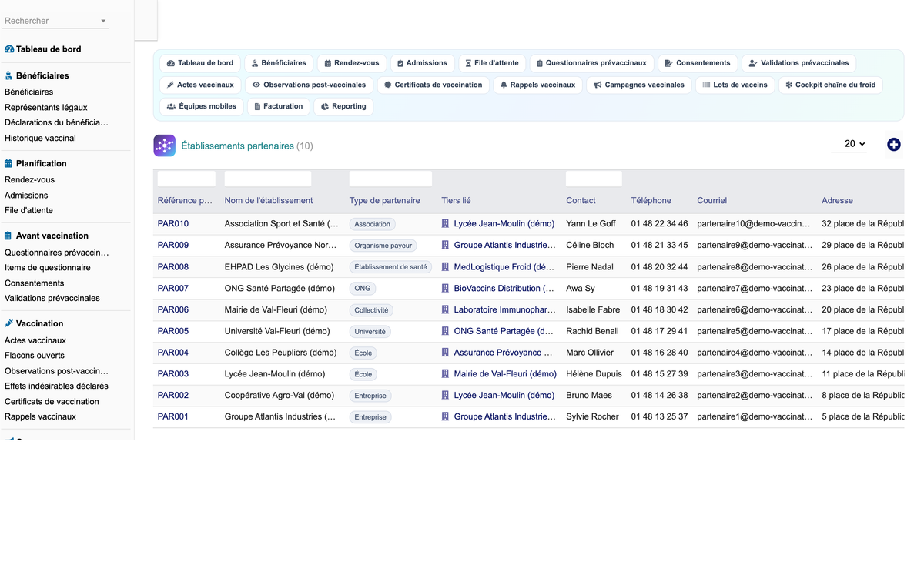Click the Bénéficiaires section icon in sidebar
The height and width of the screenshot is (572, 924).
(9, 75)
